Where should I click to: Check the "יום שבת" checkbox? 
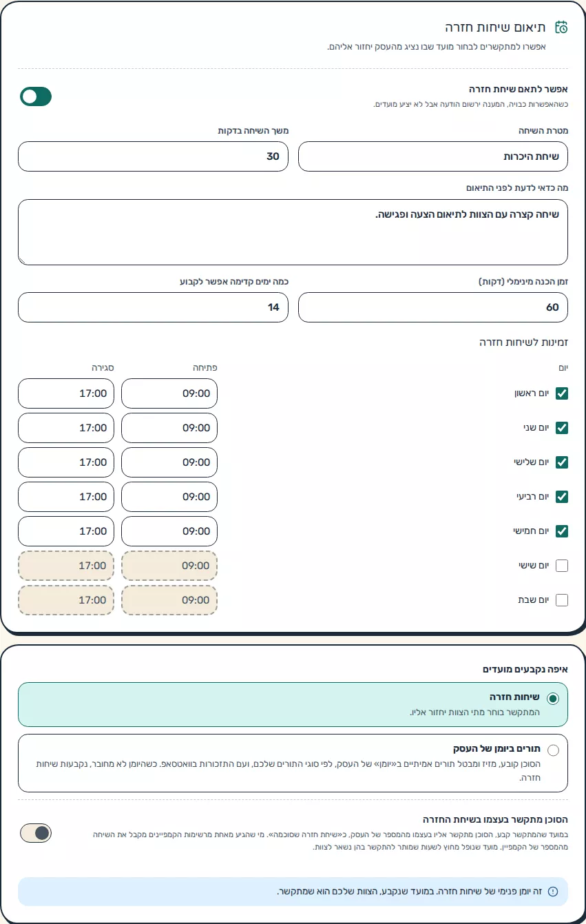(562, 600)
